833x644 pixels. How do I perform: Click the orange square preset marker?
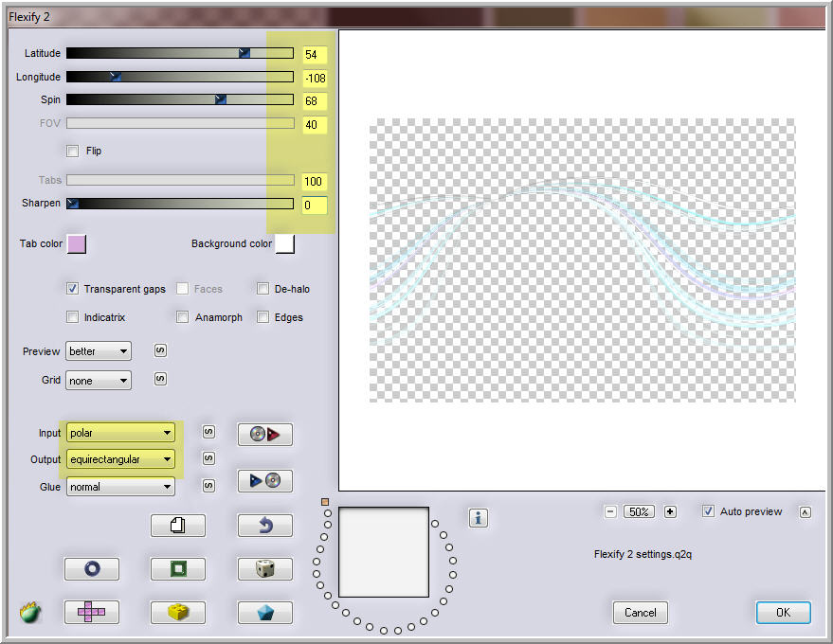[x=325, y=502]
